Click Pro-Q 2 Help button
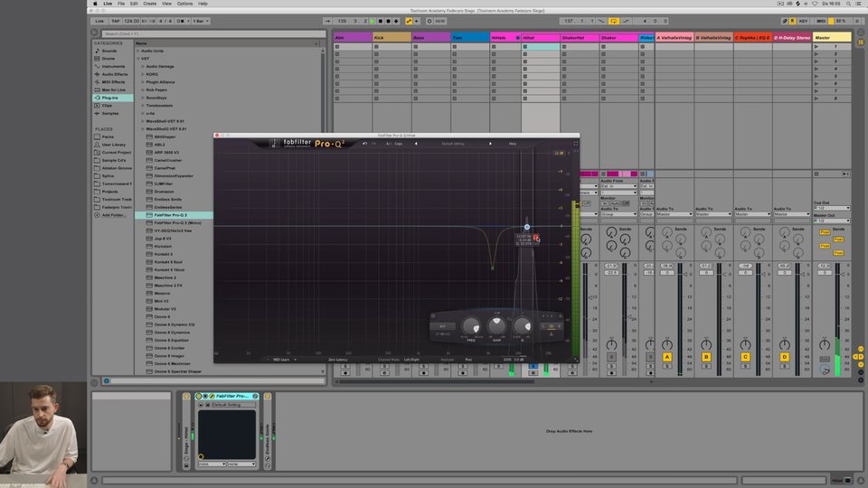Viewport: 868px width, 488px height. [513, 144]
